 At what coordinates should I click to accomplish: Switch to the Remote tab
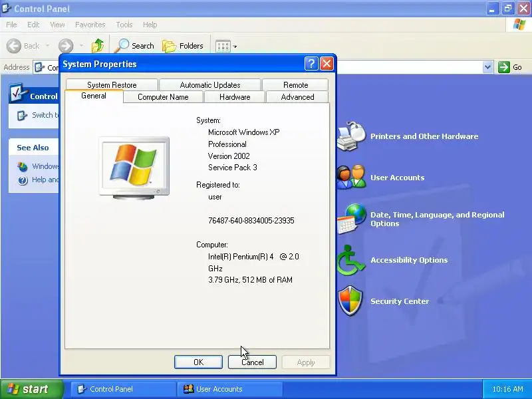[x=295, y=85]
